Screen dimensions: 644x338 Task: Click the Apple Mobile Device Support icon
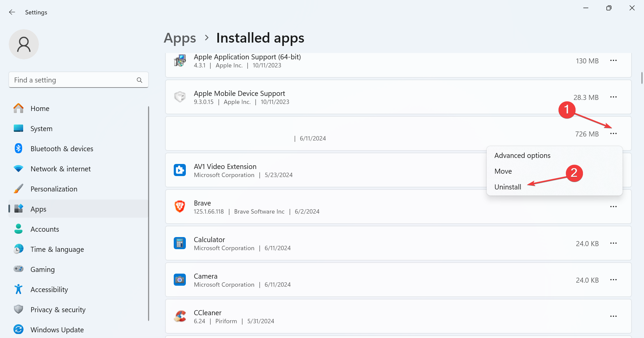click(x=180, y=97)
